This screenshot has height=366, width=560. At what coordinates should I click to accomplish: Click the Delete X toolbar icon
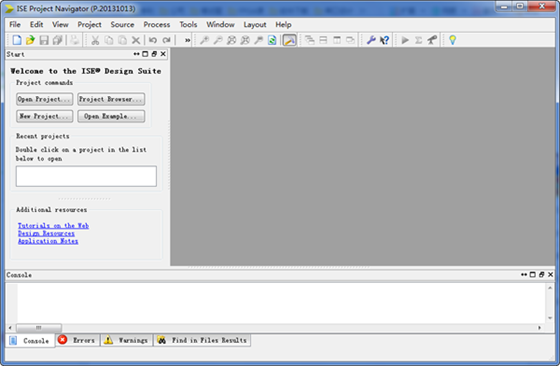[x=136, y=40]
